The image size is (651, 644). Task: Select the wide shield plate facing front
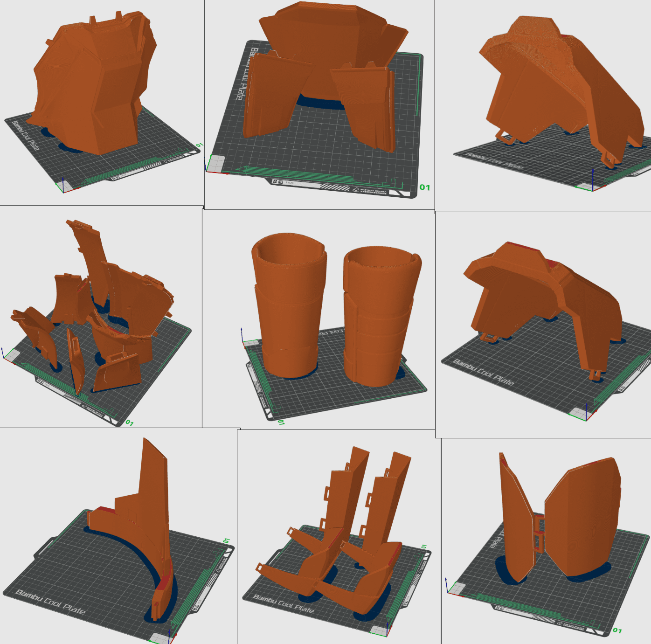point(583,518)
